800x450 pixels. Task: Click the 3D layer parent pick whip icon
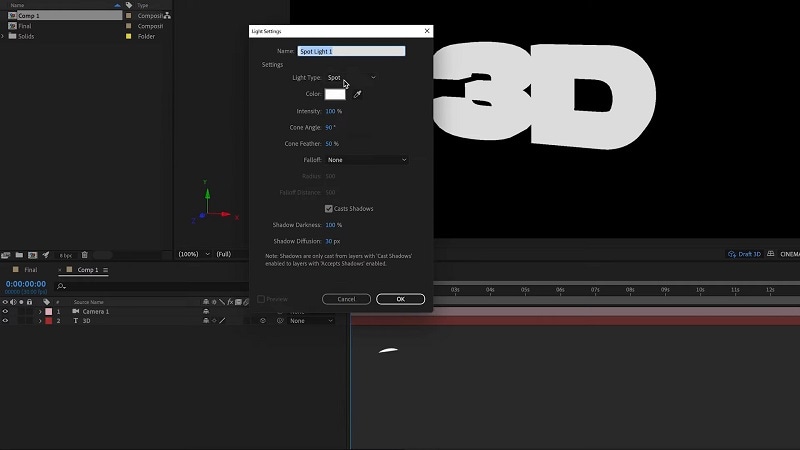coord(280,321)
